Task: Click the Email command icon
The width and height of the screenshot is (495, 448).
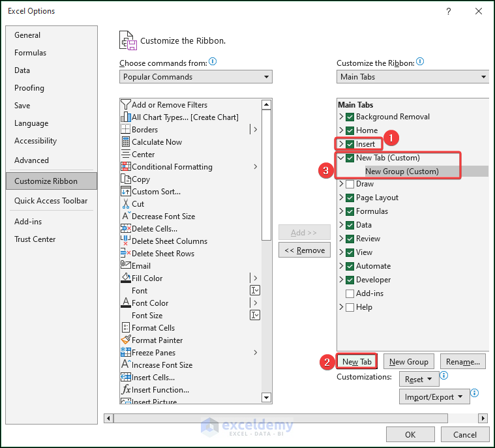Action: (x=126, y=265)
